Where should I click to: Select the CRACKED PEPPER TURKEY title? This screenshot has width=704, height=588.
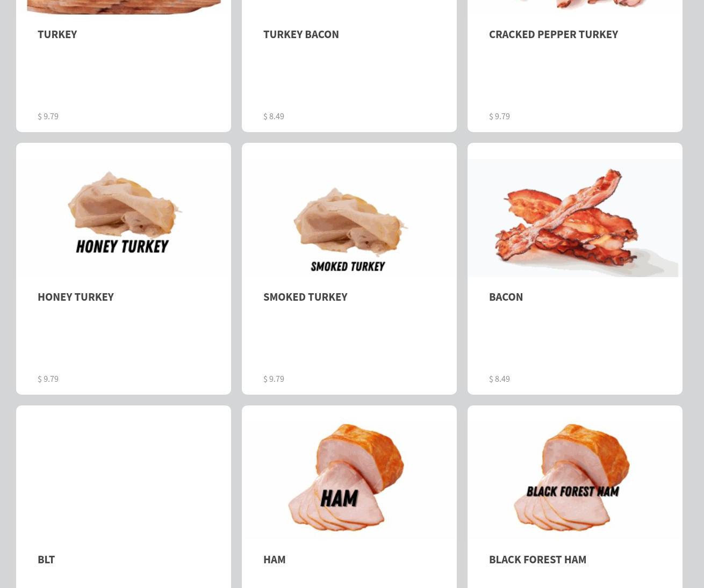point(554,34)
